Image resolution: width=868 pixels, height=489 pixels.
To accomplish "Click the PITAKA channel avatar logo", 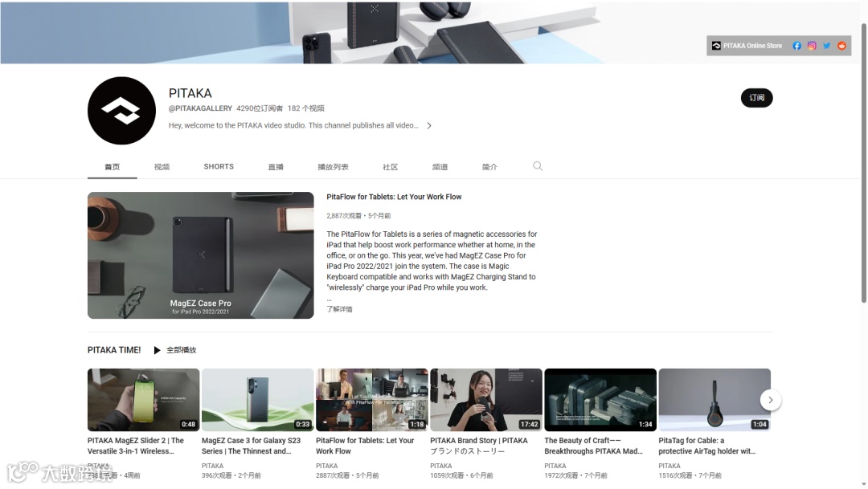I will [x=122, y=111].
